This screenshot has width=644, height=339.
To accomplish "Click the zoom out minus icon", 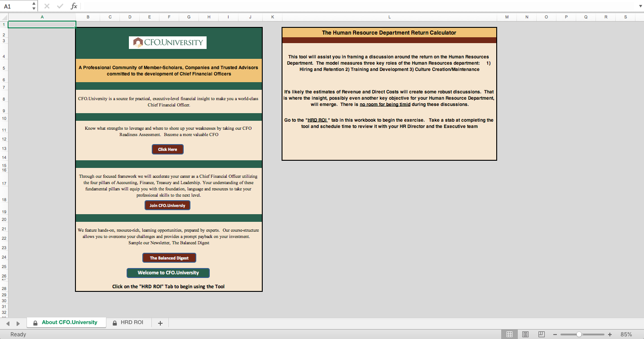I will [556, 335].
